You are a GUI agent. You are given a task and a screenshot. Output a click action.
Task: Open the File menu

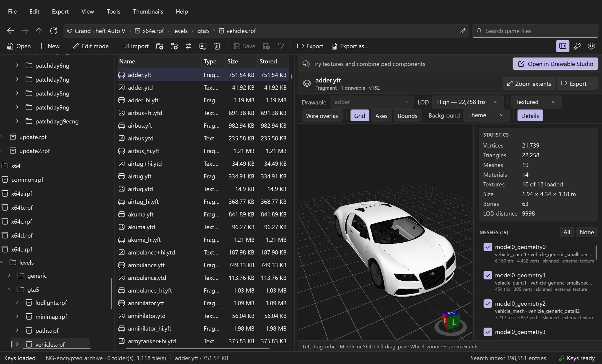pyautogui.click(x=12, y=11)
